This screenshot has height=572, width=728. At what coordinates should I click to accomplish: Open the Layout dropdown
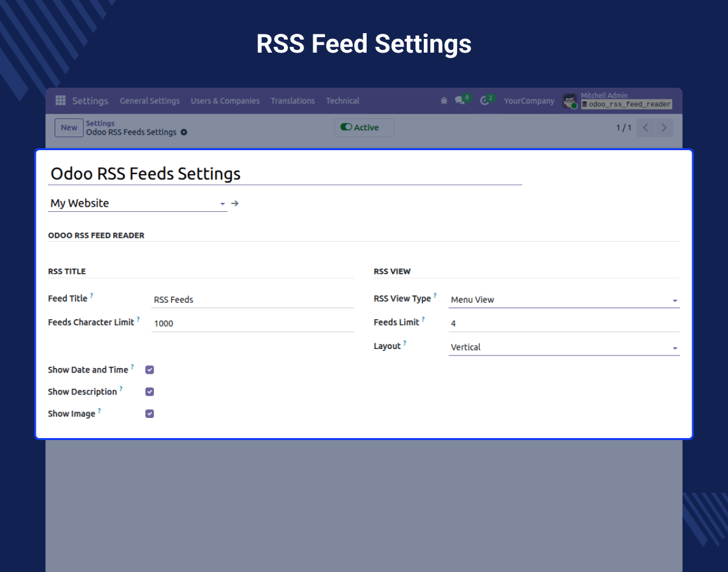(x=564, y=347)
